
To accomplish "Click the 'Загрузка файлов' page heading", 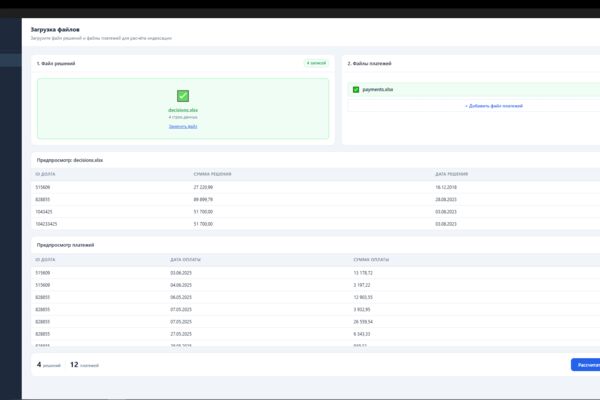I will point(55,29).
